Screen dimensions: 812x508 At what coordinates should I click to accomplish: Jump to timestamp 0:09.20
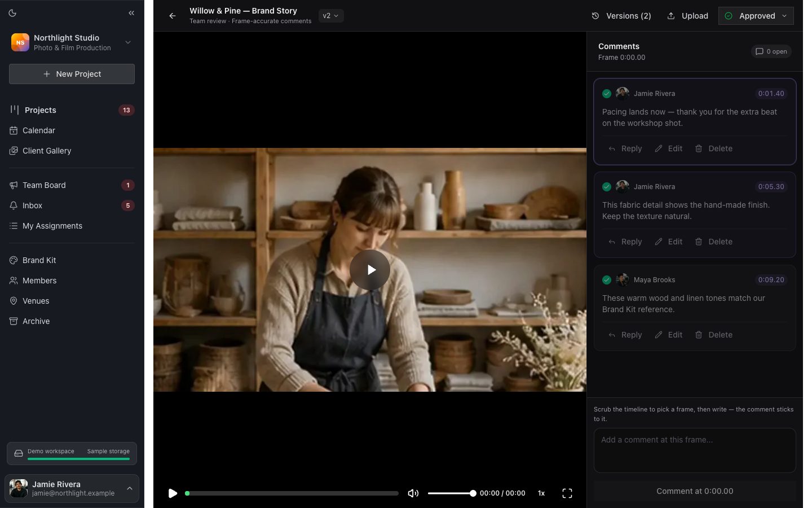[x=771, y=280]
